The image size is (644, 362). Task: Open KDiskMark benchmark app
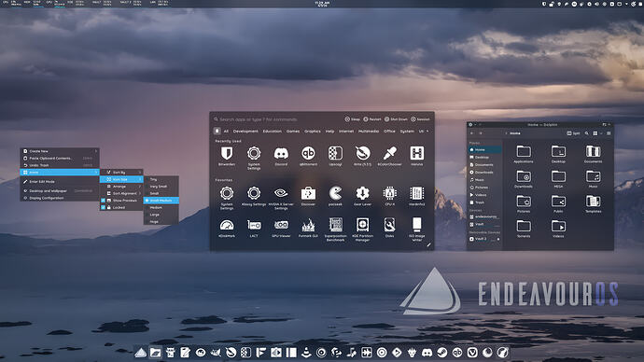227,228
